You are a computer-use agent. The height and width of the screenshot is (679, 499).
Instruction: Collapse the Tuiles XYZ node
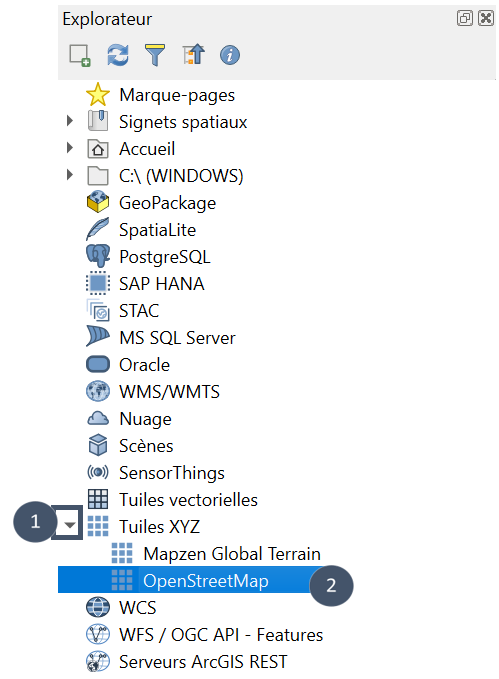[69, 525]
